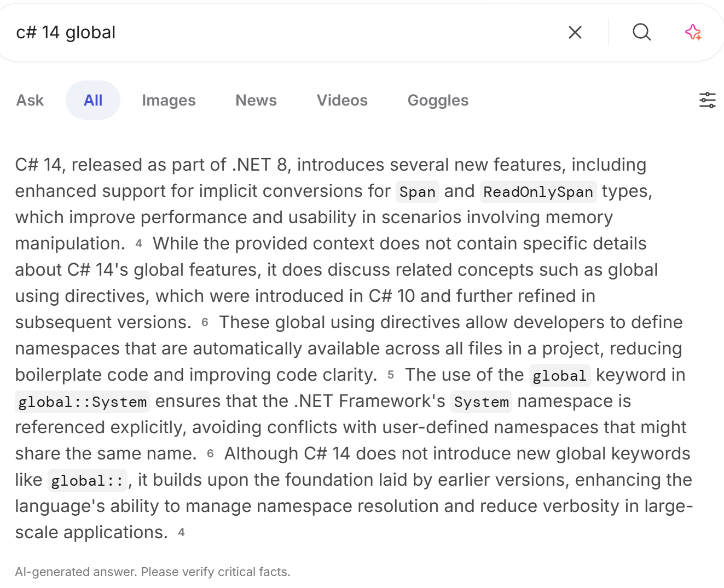
Task: Switch to the Ask tab
Action: (30, 100)
